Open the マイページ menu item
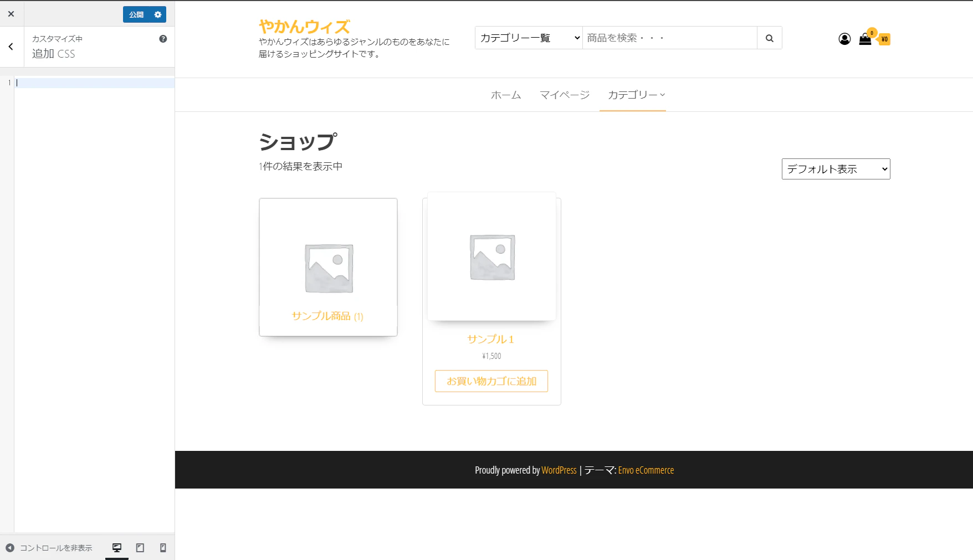Screen dimensions: 973x560 565,95
